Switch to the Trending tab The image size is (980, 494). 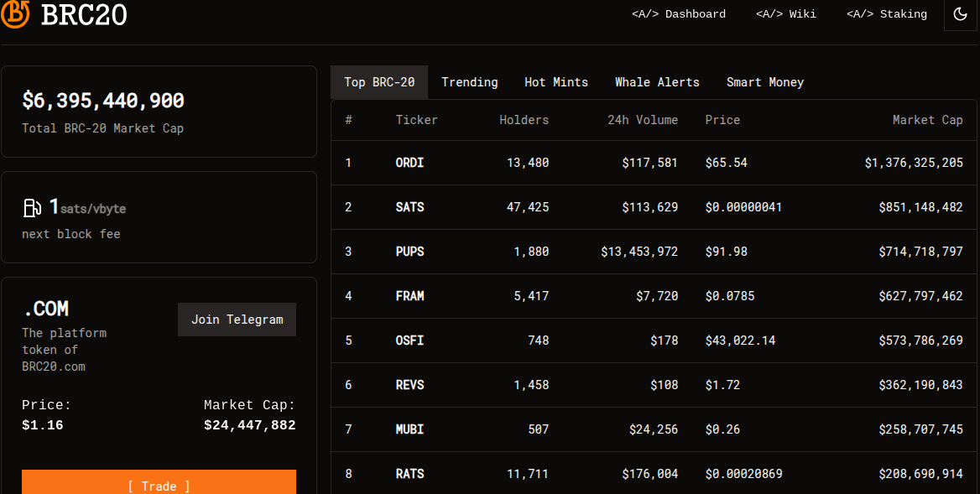469,82
